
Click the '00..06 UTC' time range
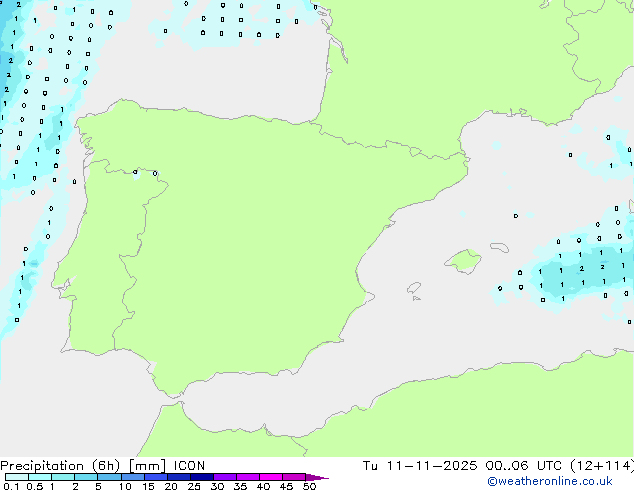524,466
